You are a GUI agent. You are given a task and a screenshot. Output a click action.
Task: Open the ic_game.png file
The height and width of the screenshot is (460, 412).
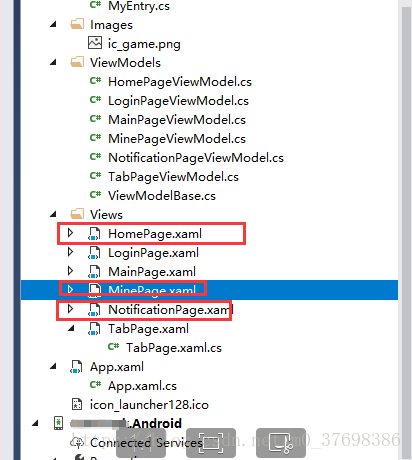pyautogui.click(x=144, y=44)
